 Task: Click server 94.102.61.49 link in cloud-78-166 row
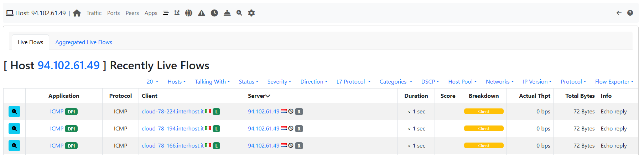(x=264, y=145)
